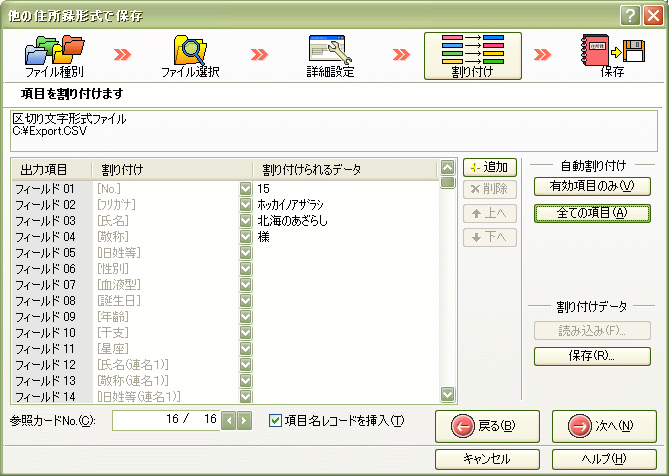Open dropdown for フィールド 06 [性別]
This screenshot has width=669, height=476.
(245, 269)
